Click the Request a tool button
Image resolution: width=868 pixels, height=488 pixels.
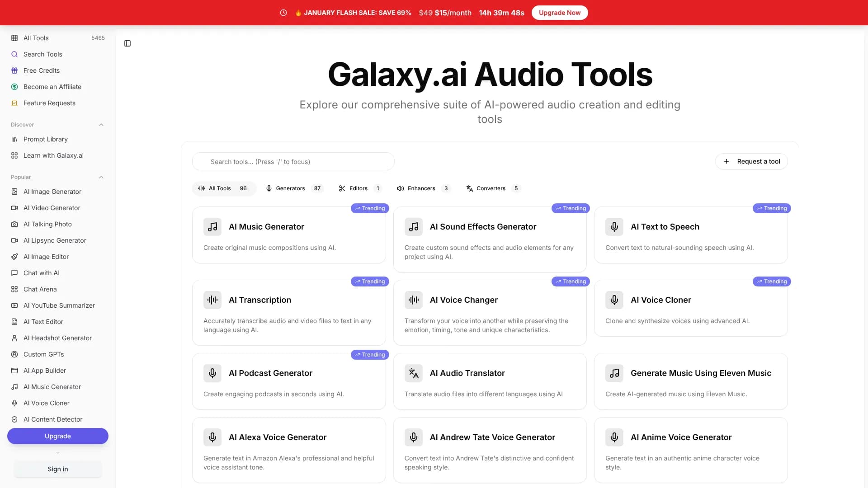(x=751, y=161)
